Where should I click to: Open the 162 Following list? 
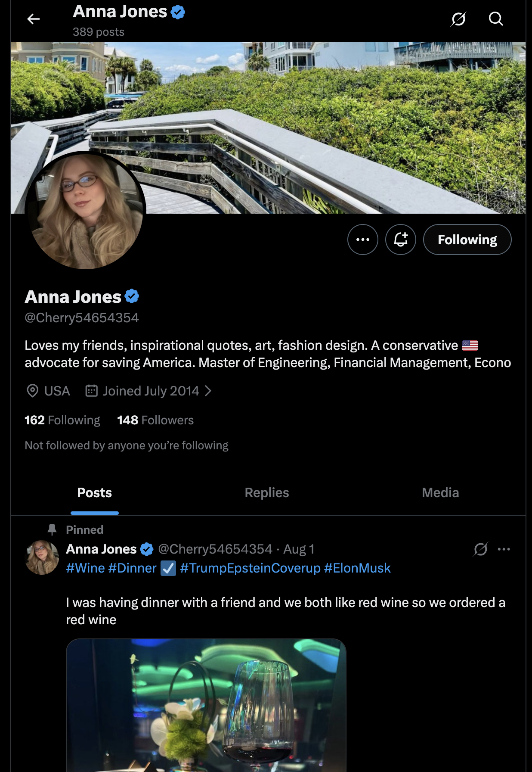[x=62, y=420]
